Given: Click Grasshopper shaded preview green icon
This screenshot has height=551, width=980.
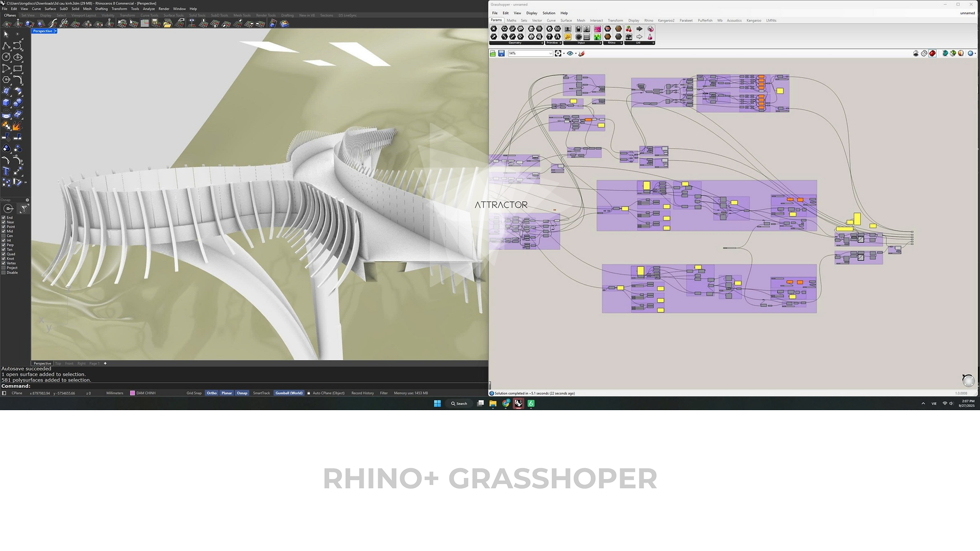Looking at the screenshot, I should point(953,53).
